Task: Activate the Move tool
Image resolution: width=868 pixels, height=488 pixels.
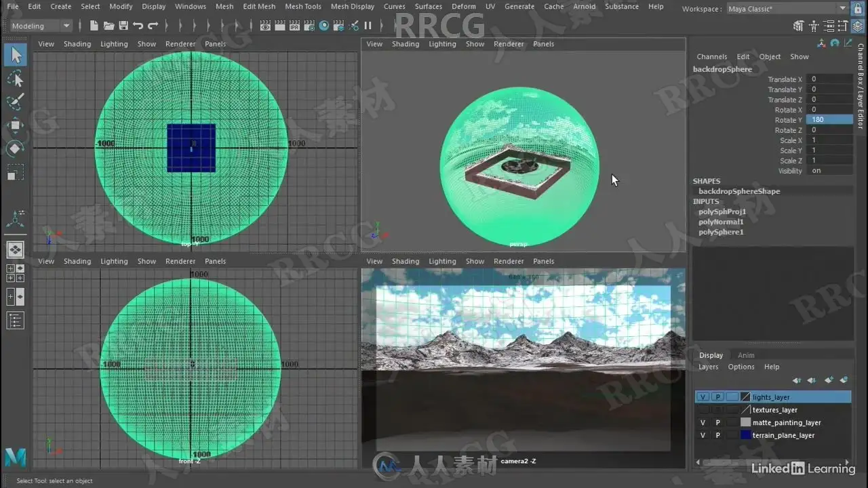Action: 16,125
